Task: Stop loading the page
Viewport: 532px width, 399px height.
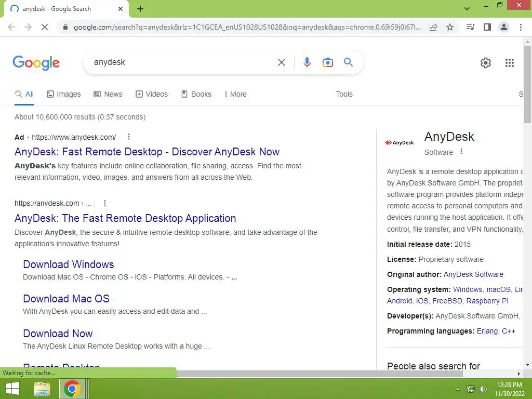Action: point(45,27)
